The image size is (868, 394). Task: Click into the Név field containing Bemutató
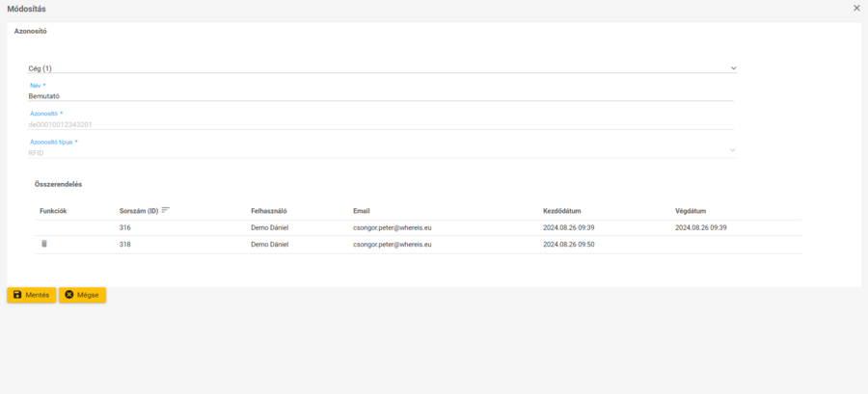pyautogui.click(x=381, y=96)
